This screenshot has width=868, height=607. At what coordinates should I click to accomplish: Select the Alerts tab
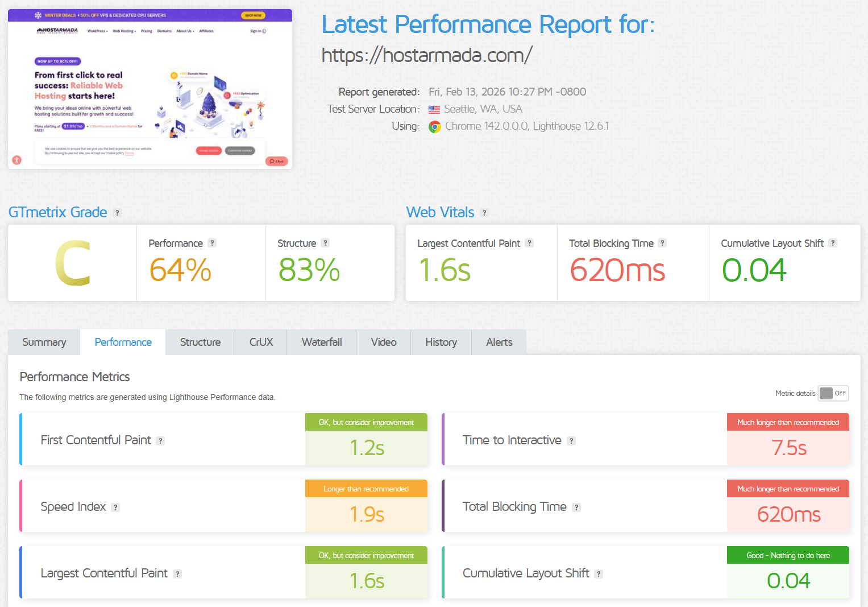(x=499, y=342)
